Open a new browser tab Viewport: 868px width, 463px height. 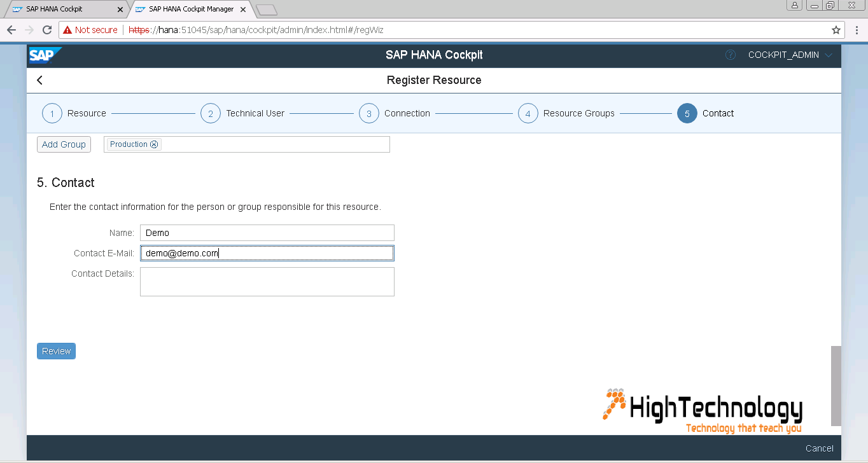pos(266,10)
